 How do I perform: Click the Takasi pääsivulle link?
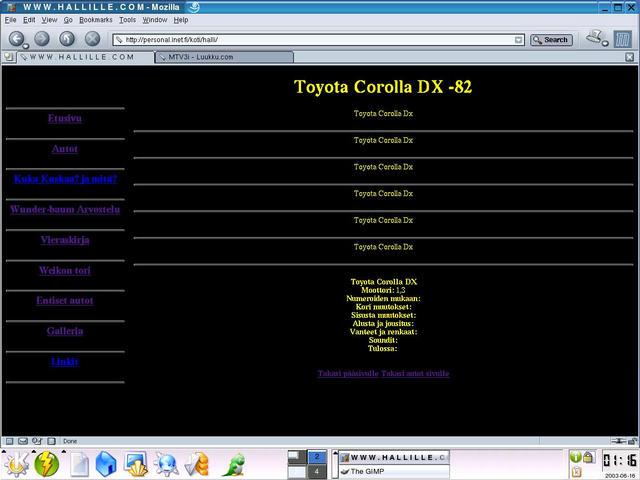coord(348,373)
